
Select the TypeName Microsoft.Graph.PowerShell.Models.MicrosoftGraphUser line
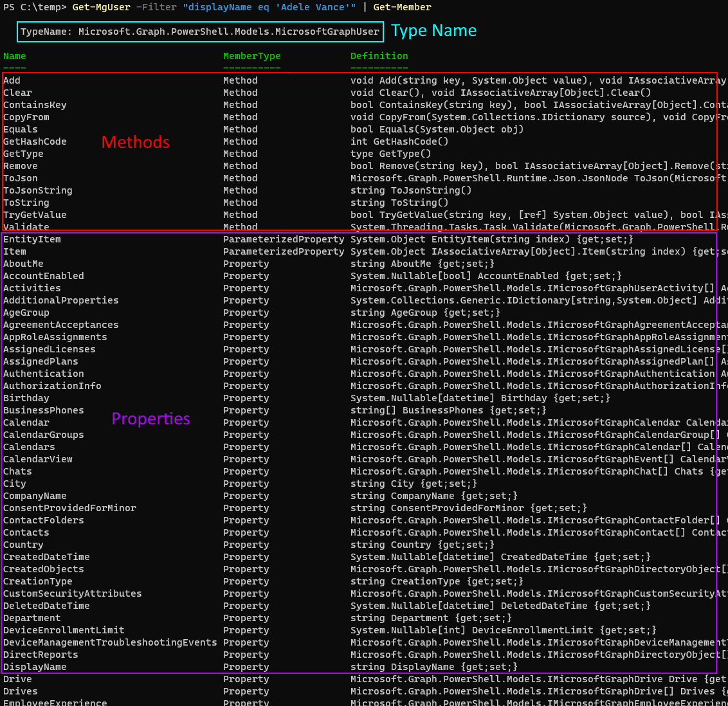(x=200, y=32)
